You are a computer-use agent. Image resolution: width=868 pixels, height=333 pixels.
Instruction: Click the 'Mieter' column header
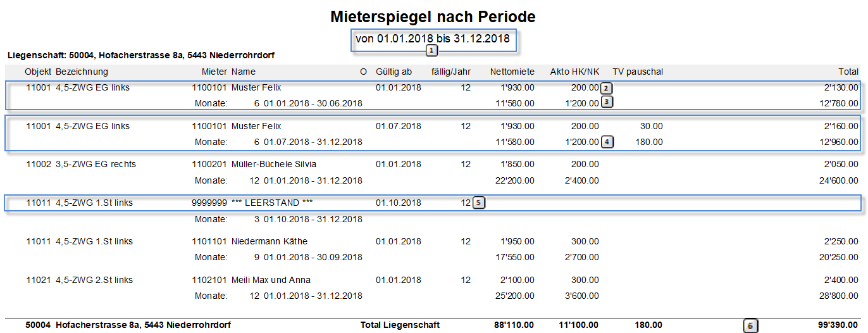tap(214, 72)
